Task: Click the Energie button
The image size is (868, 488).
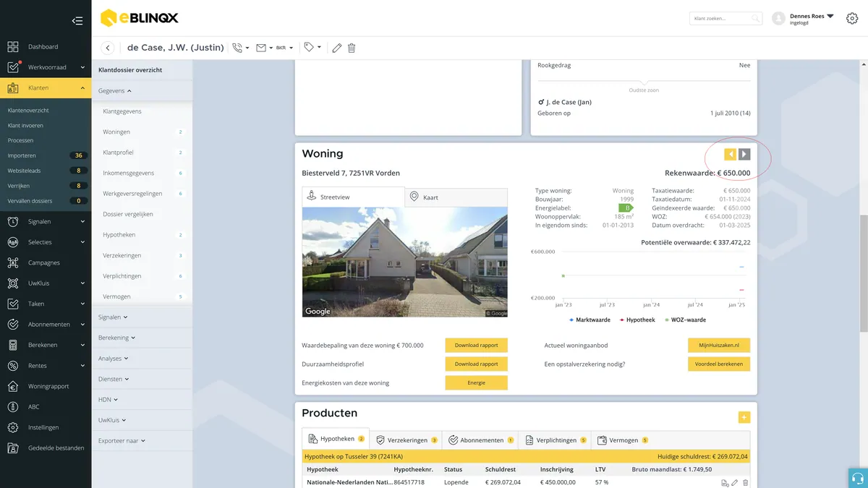Action: 476,382
